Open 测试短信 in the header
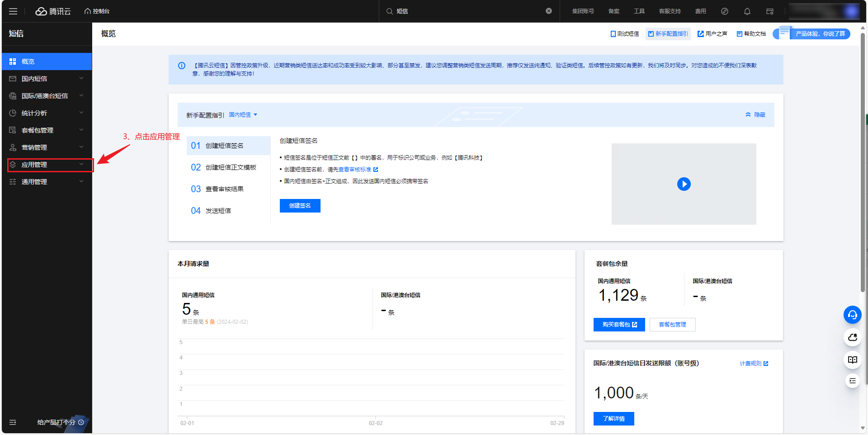 click(625, 34)
